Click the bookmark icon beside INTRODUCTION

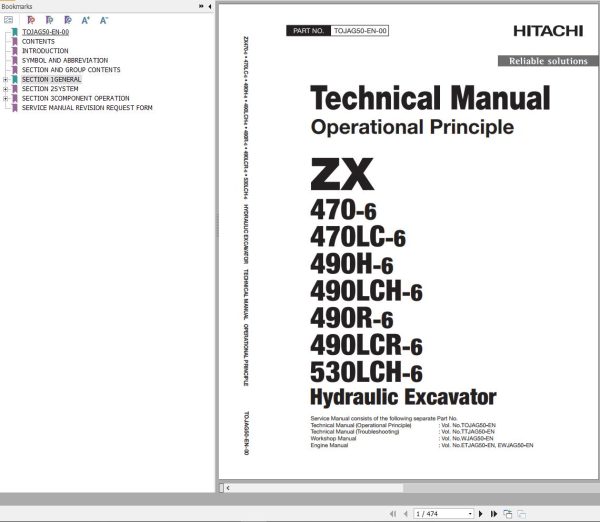click(x=15, y=51)
